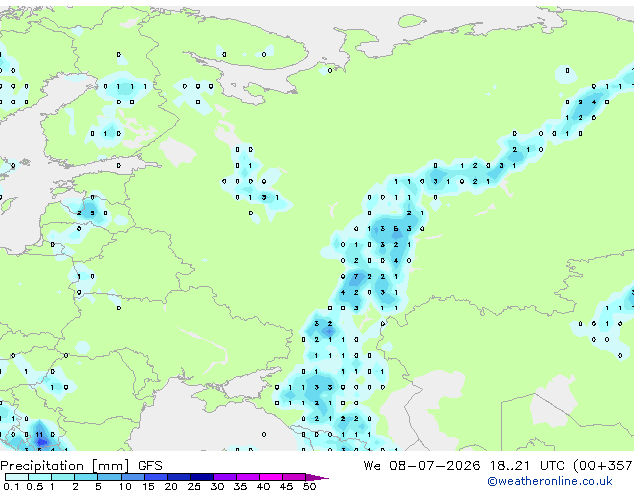The image size is (634, 490).
Task: Select the 0.5–1 mm legend color swatch
Action: click(x=40, y=477)
